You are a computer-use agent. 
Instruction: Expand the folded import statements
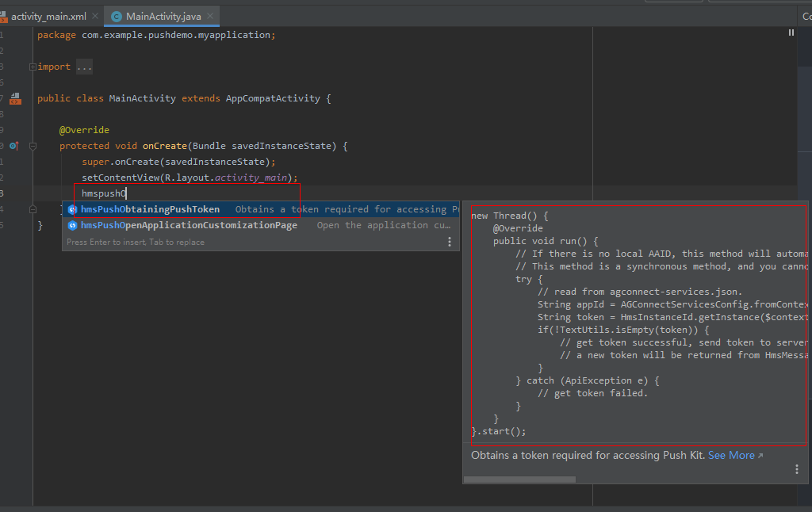[33, 67]
